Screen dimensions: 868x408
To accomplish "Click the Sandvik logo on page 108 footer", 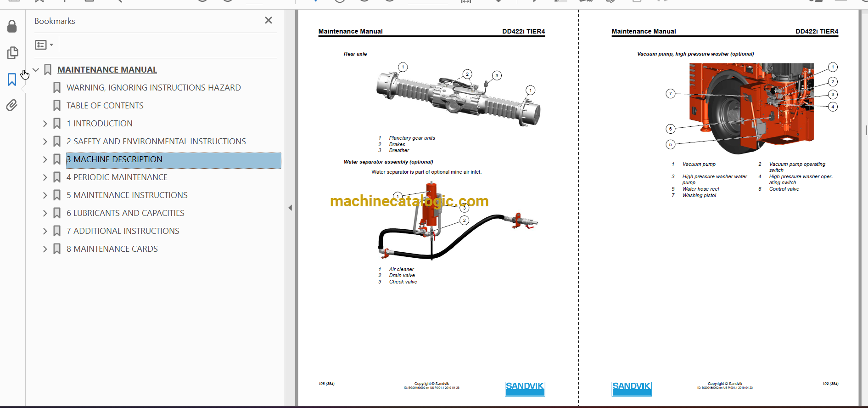I will point(525,389).
